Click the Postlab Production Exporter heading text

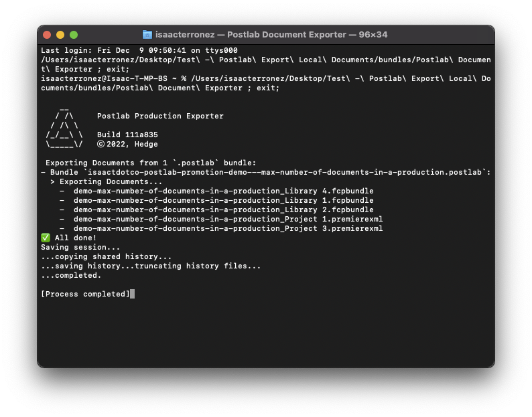coord(160,116)
